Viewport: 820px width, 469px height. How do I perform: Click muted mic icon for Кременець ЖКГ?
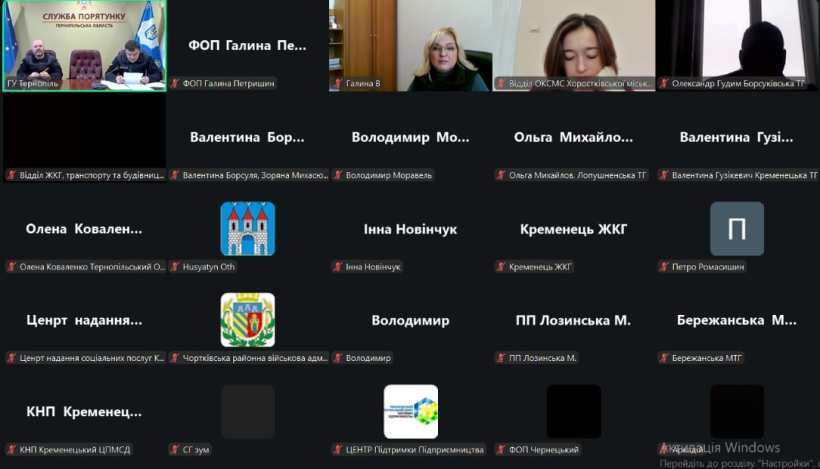(501, 267)
